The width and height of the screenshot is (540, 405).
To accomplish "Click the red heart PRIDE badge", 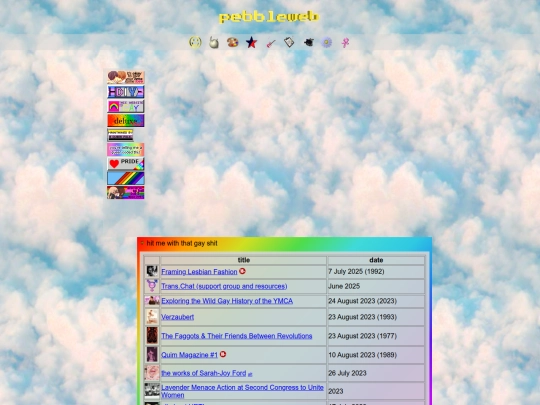I will [126, 164].
